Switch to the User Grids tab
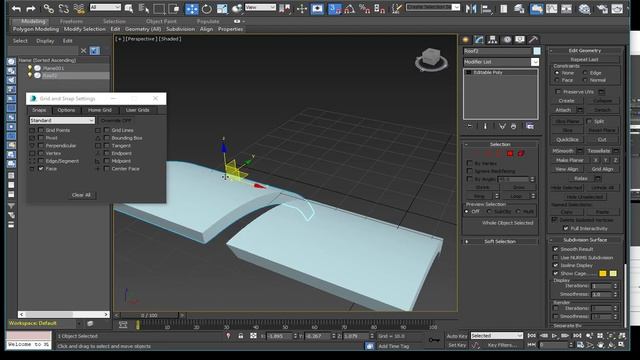This screenshot has height=360, width=640. click(138, 110)
